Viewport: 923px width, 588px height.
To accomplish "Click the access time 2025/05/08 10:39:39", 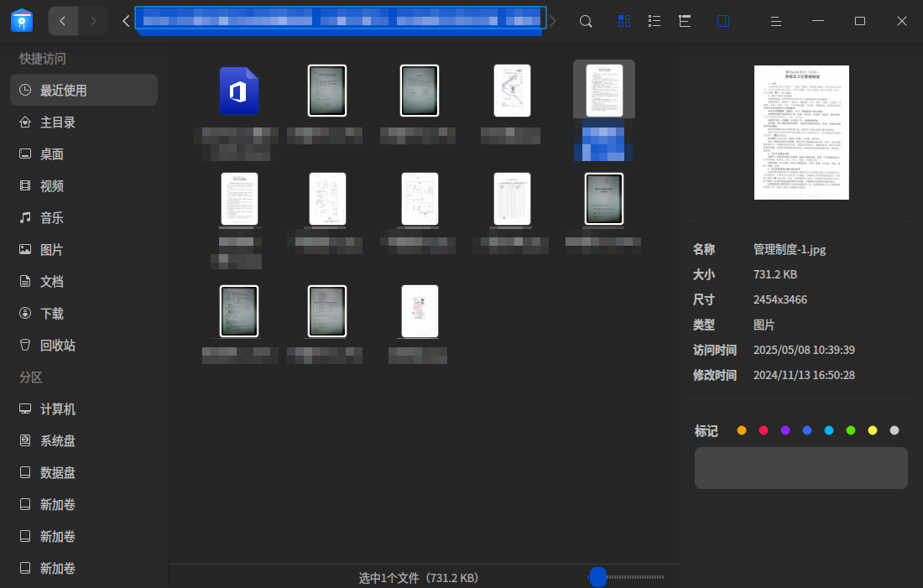I will click(804, 350).
